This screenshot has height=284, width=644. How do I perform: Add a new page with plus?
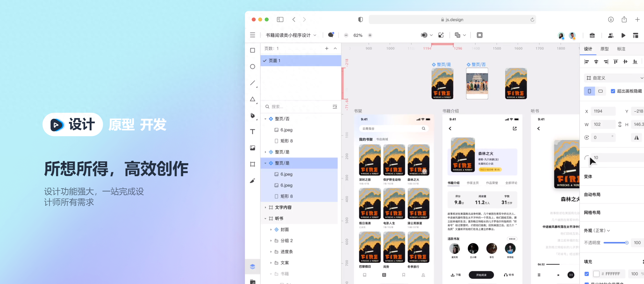[x=327, y=48]
